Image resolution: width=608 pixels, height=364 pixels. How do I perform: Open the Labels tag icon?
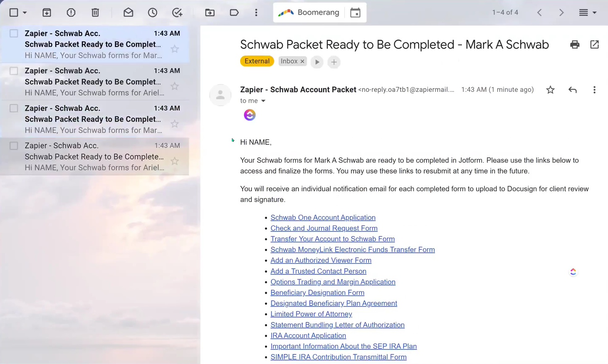click(234, 13)
